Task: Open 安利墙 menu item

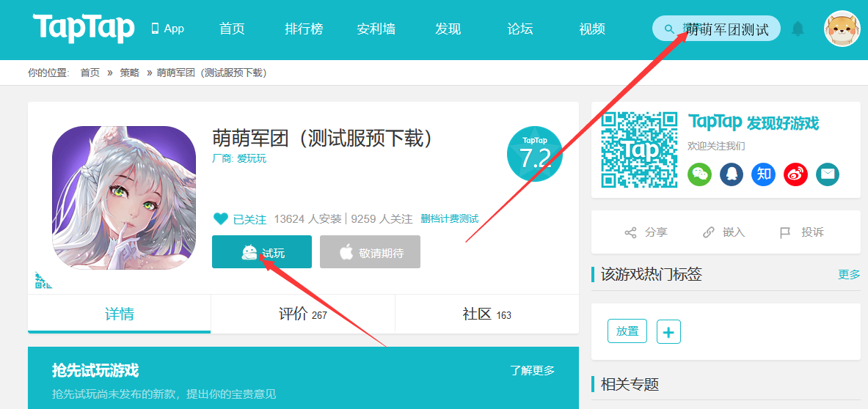Action: 376,29
